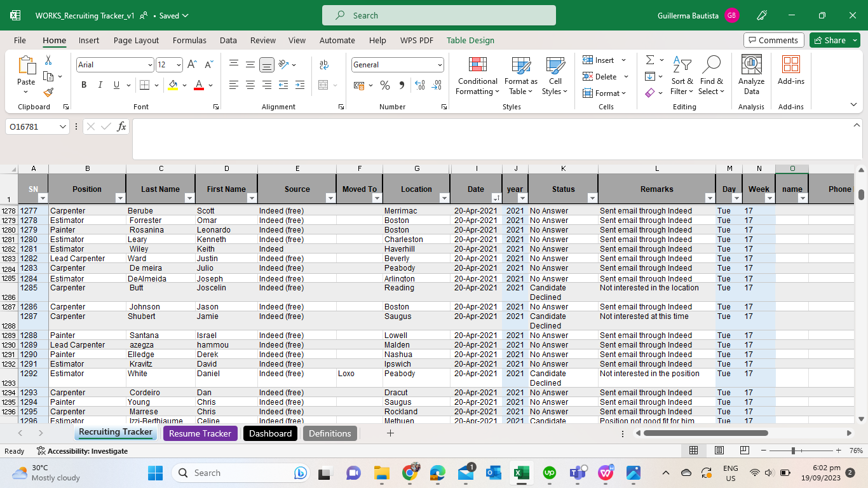Switch to the Dashboard sheet tab
Screen dimensions: 868x488
coord(270,433)
